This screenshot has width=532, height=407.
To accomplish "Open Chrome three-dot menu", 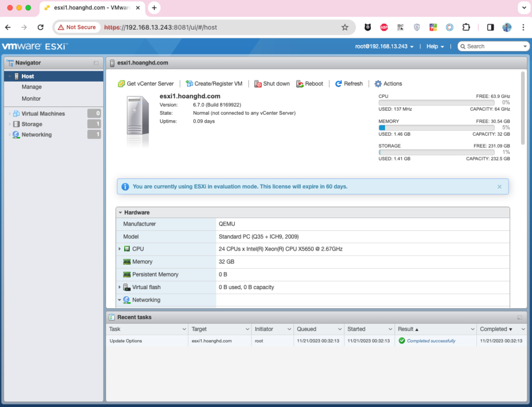I will click(523, 27).
